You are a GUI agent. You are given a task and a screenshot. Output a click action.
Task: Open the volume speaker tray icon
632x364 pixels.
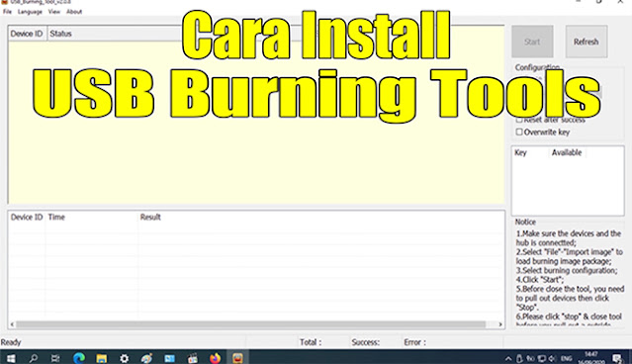coord(553,358)
